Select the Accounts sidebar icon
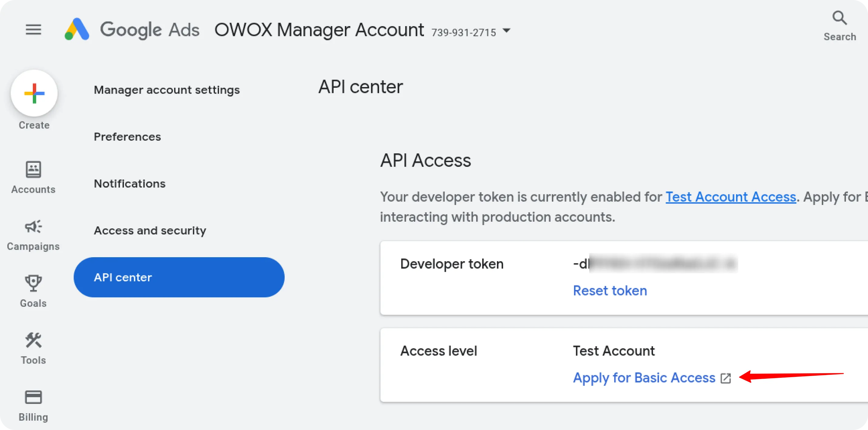Image resolution: width=868 pixels, height=430 pixels. click(33, 169)
